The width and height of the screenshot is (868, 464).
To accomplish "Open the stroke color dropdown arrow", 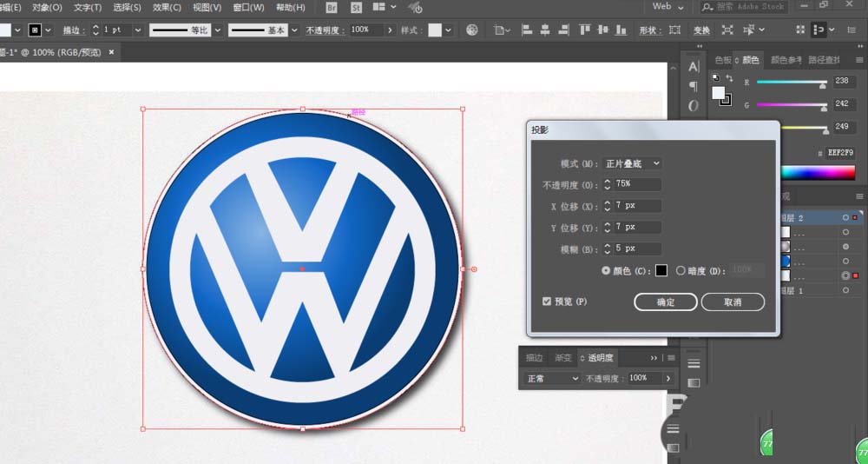I will pyautogui.click(x=48, y=30).
